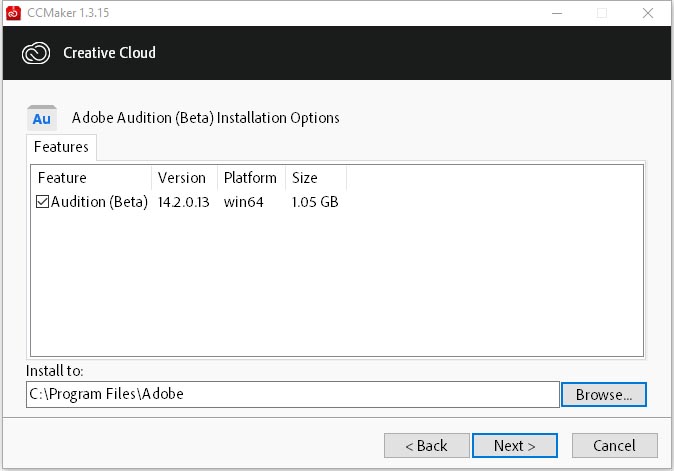The image size is (674, 471).
Task: Click the Version column header
Action: click(184, 178)
